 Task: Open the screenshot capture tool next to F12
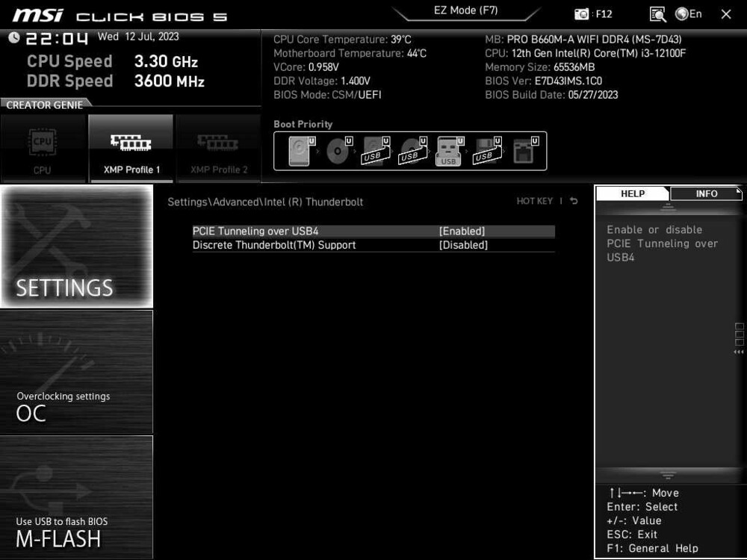580,13
